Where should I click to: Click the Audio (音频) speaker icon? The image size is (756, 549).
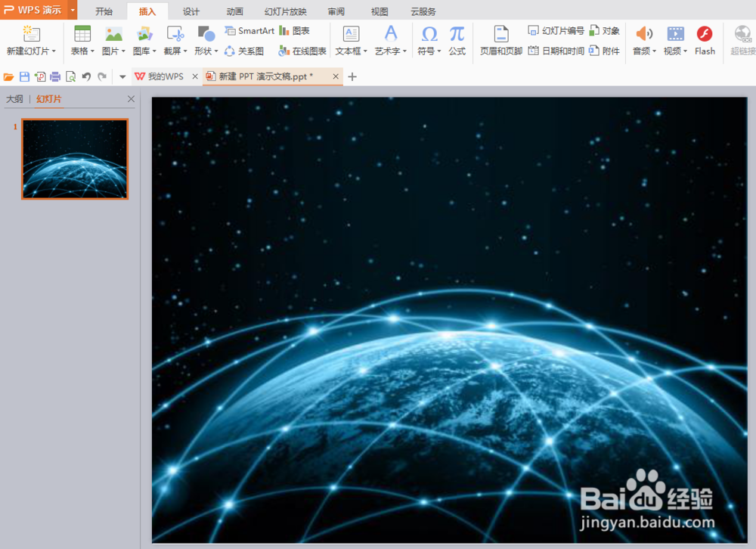pyautogui.click(x=643, y=34)
